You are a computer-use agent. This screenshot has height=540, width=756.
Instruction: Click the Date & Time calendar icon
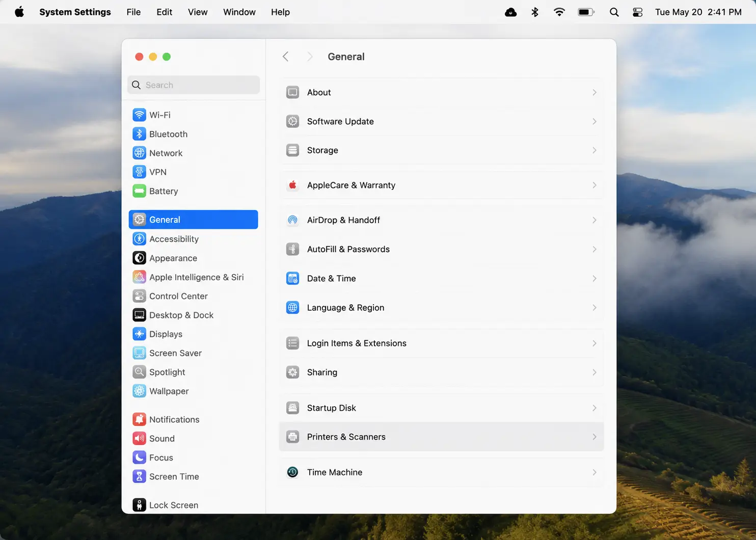[x=292, y=279]
